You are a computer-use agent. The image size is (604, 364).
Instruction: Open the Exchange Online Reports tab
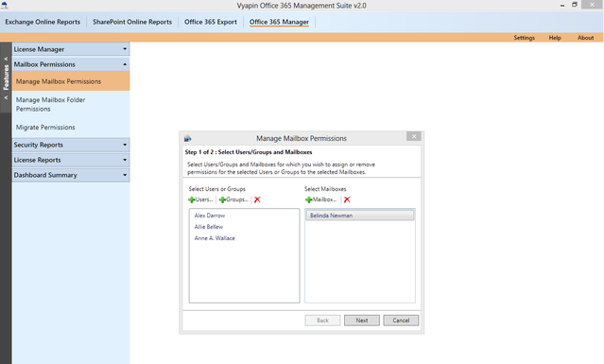pos(43,22)
